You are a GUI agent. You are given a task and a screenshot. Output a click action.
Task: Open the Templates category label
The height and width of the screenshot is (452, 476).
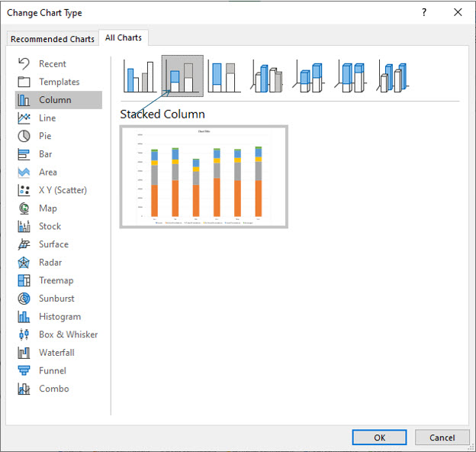(59, 82)
